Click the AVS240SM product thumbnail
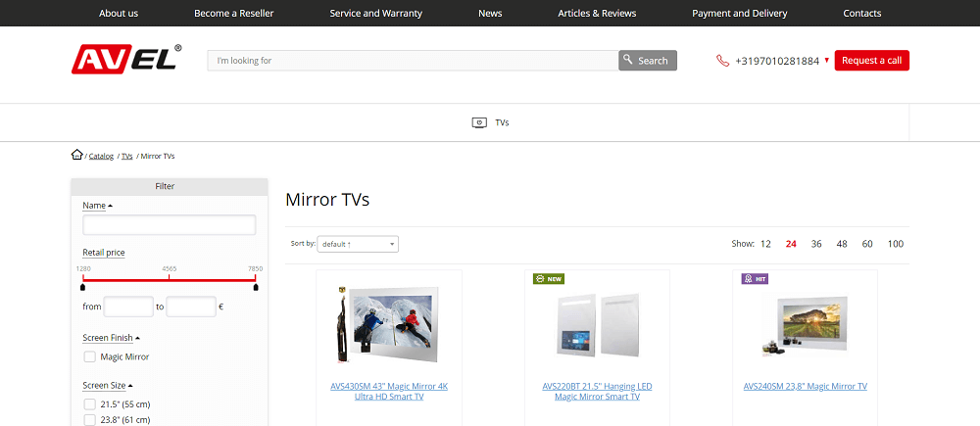The height and width of the screenshot is (426, 980). [804, 326]
